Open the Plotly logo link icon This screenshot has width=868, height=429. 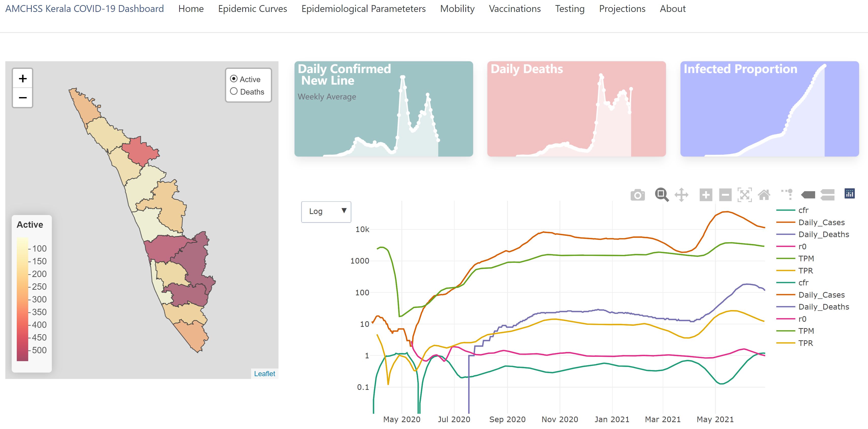click(x=849, y=193)
